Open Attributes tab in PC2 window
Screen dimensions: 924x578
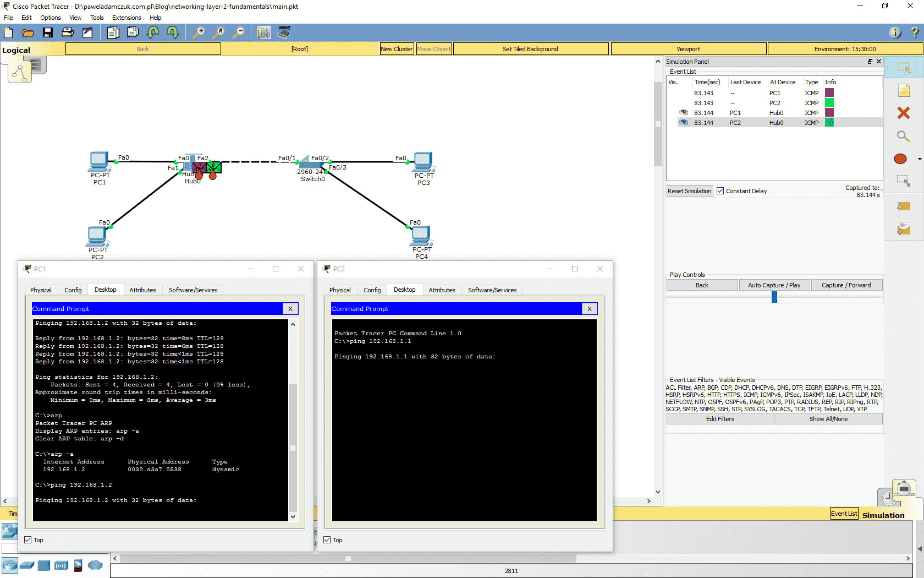click(442, 290)
